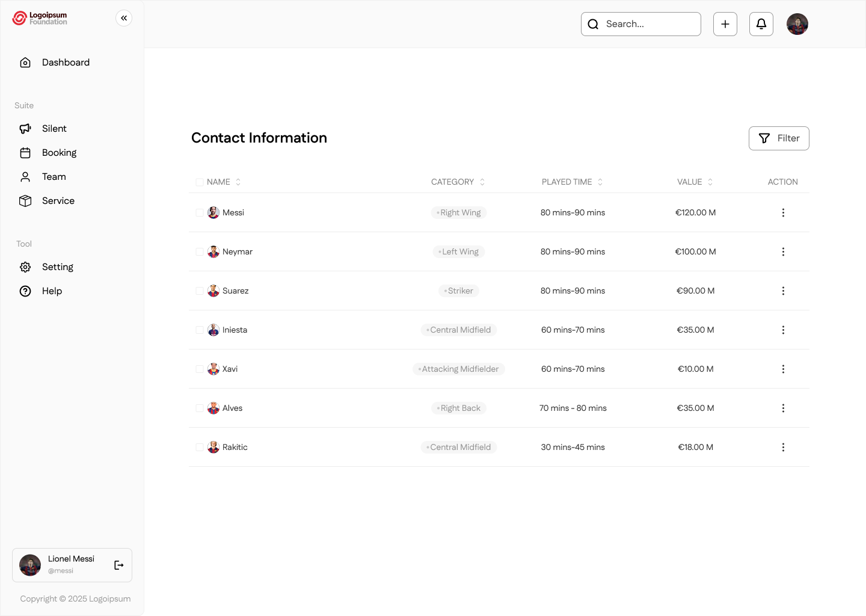Check the checkbox for the Neymar row
The width and height of the screenshot is (866, 616).
pos(200,251)
